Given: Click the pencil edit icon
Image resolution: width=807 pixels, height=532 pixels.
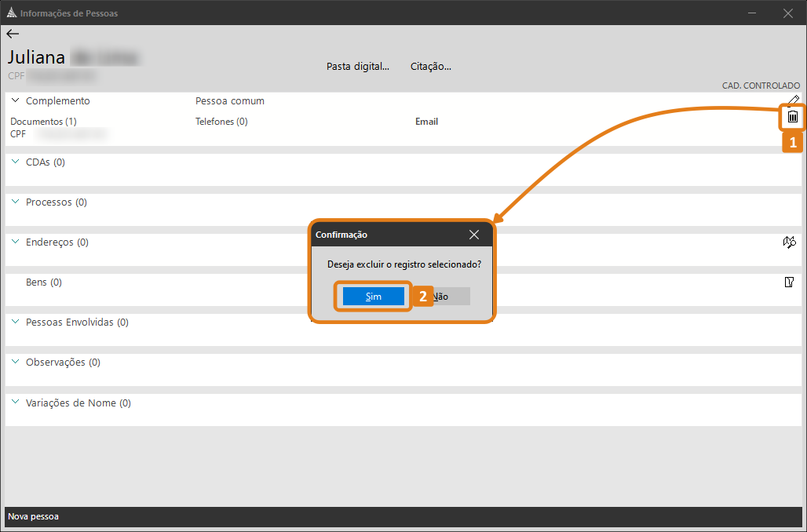Looking at the screenshot, I should click(794, 100).
